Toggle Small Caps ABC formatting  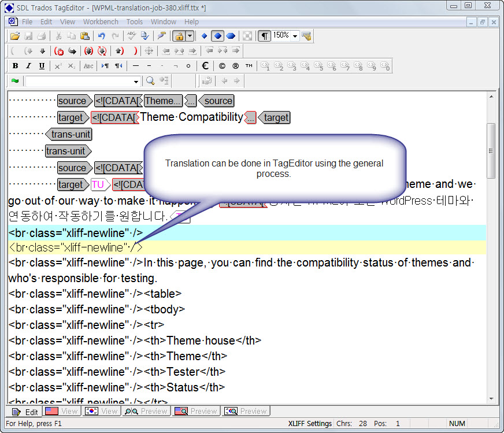click(88, 66)
